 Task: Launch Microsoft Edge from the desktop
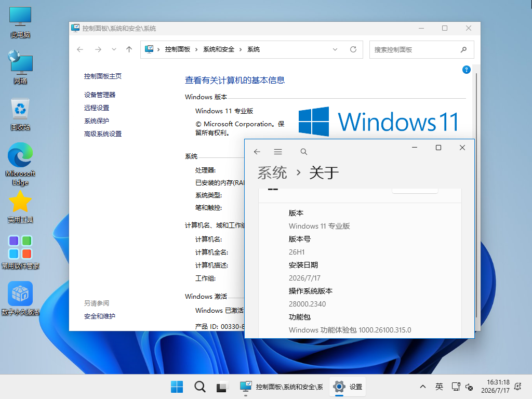click(20, 164)
